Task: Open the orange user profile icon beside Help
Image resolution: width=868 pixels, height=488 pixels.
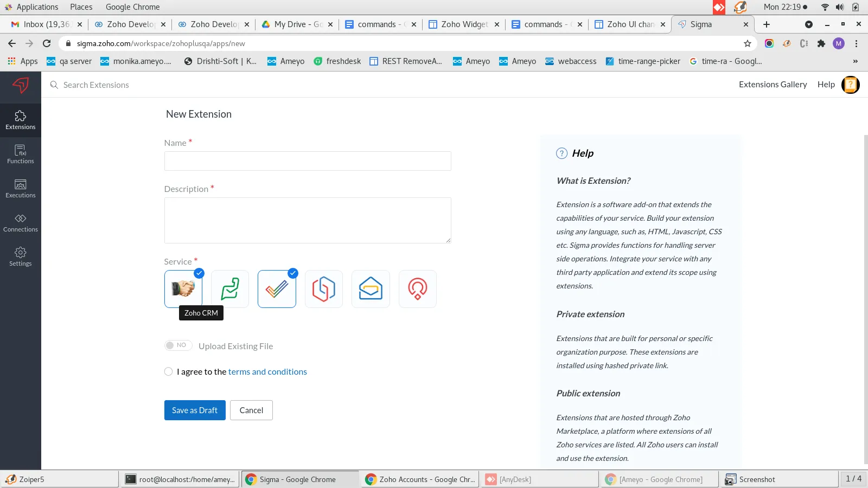Action: [851, 85]
